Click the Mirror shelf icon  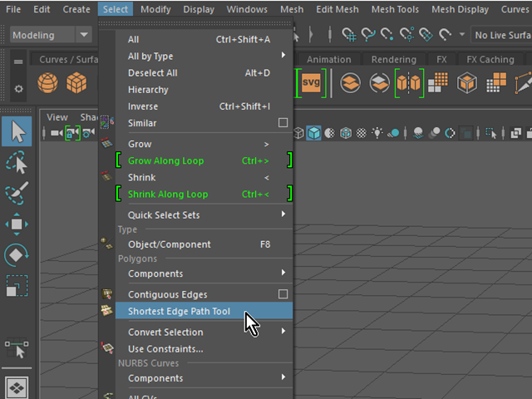point(409,83)
